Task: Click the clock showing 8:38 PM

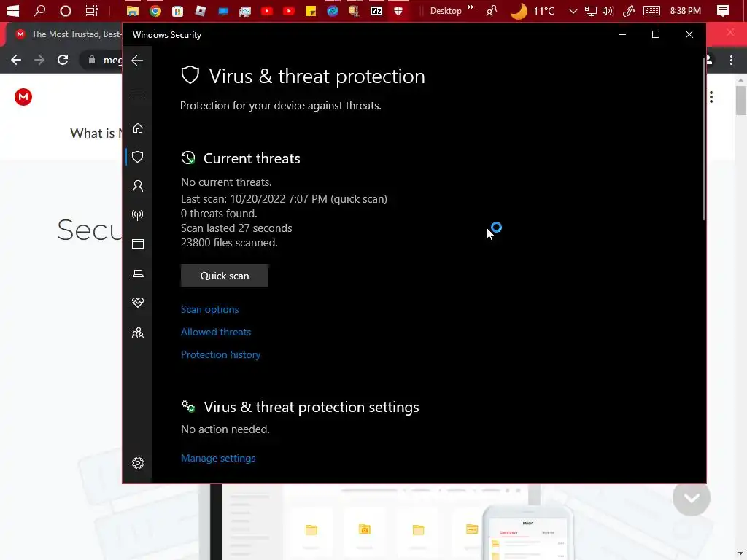Action: click(x=686, y=10)
